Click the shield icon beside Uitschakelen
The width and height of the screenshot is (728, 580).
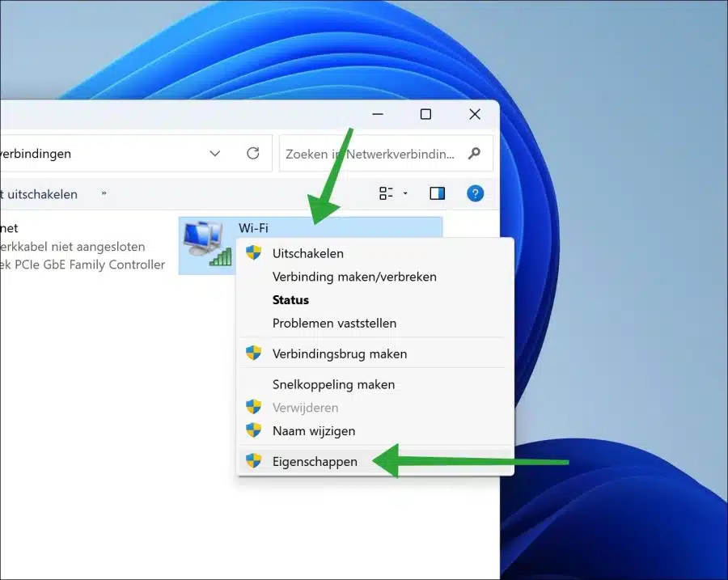pos(253,252)
